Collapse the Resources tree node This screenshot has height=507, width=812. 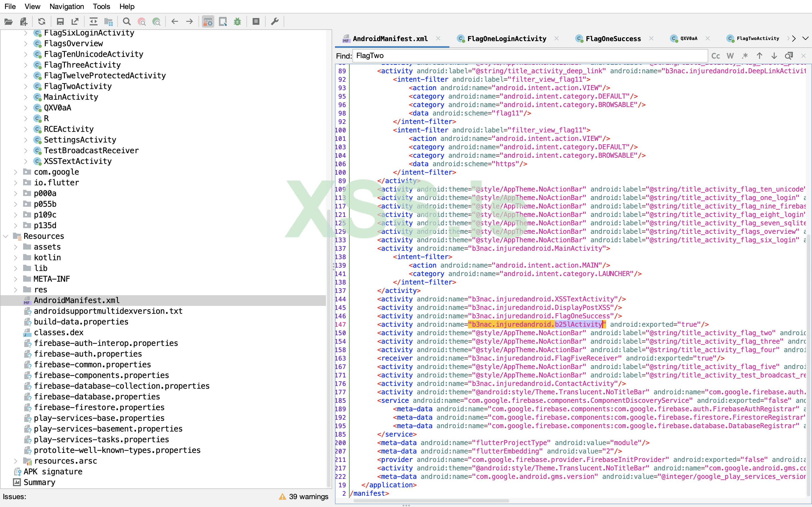6,236
